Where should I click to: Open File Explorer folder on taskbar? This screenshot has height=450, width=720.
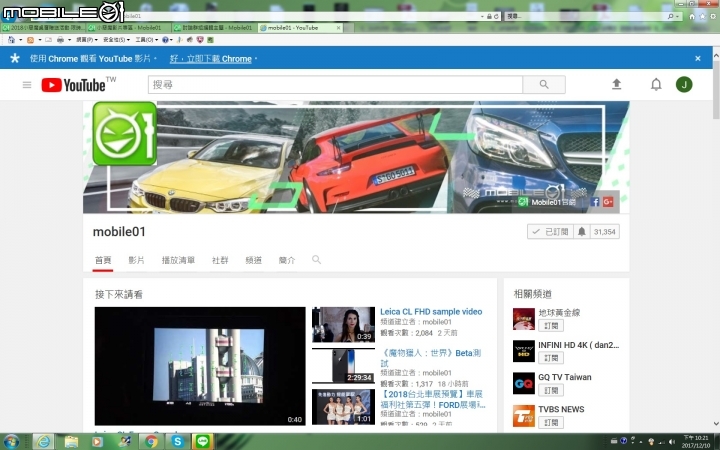71,442
